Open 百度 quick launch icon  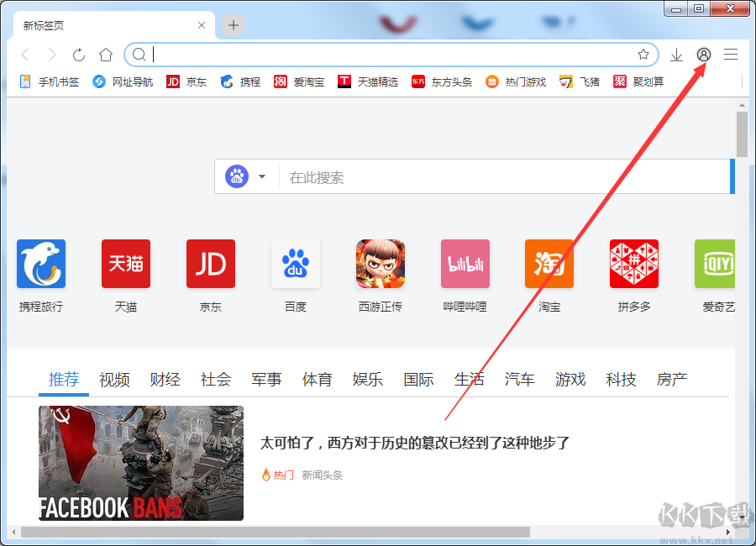295,264
